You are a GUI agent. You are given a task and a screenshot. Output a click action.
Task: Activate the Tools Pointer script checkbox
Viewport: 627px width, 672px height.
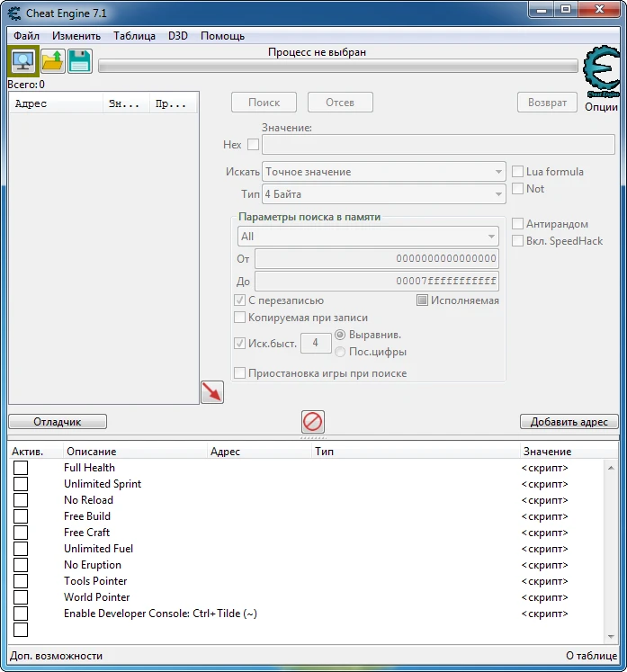click(x=21, y=581)
